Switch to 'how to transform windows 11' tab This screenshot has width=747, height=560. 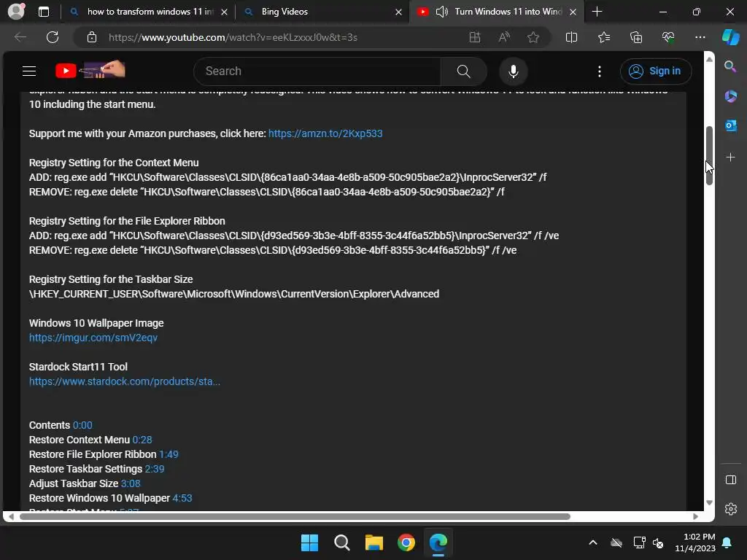coord(148,12)
